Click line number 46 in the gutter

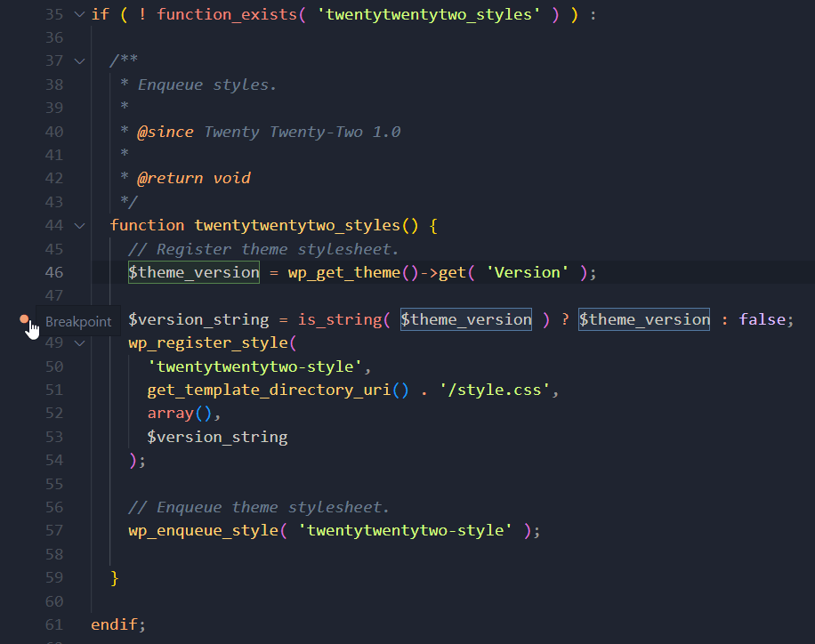[54, 272]
